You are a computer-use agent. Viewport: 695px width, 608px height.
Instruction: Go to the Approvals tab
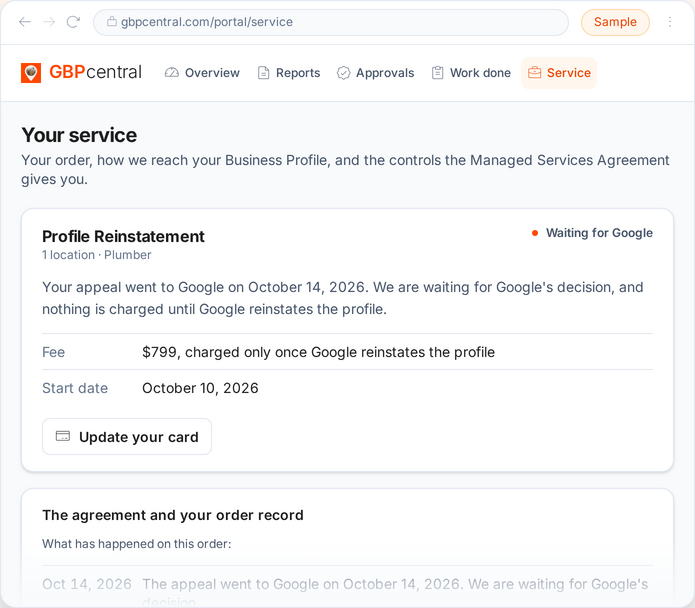click(x=375, y=73)
